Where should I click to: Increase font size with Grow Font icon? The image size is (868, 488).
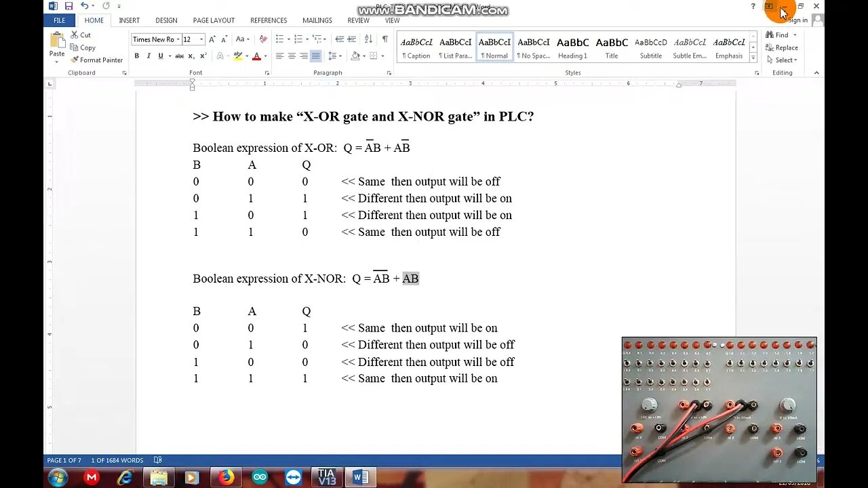tap(212, 39)
